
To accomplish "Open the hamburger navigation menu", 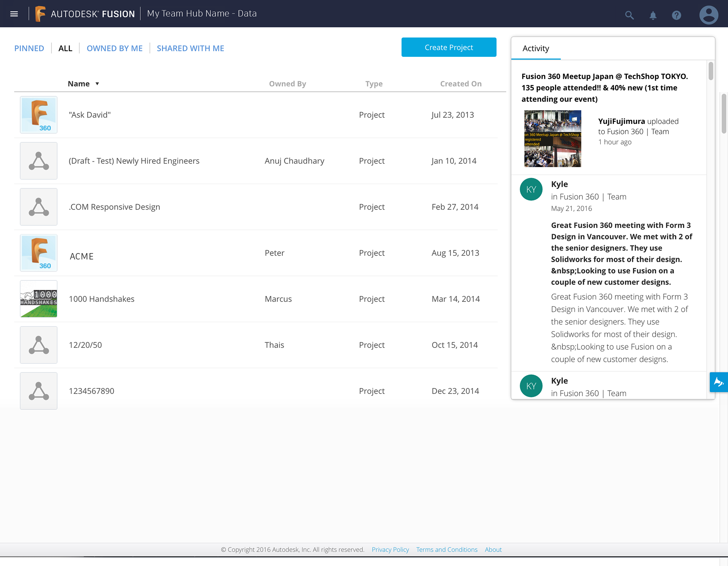I will 14,14.
